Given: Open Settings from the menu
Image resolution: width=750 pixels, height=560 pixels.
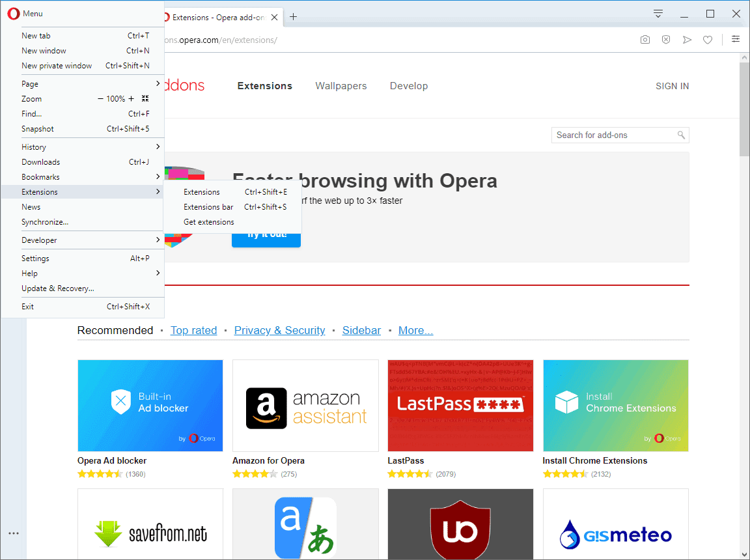Looking at the screenshot, I should tap(83, 259).
